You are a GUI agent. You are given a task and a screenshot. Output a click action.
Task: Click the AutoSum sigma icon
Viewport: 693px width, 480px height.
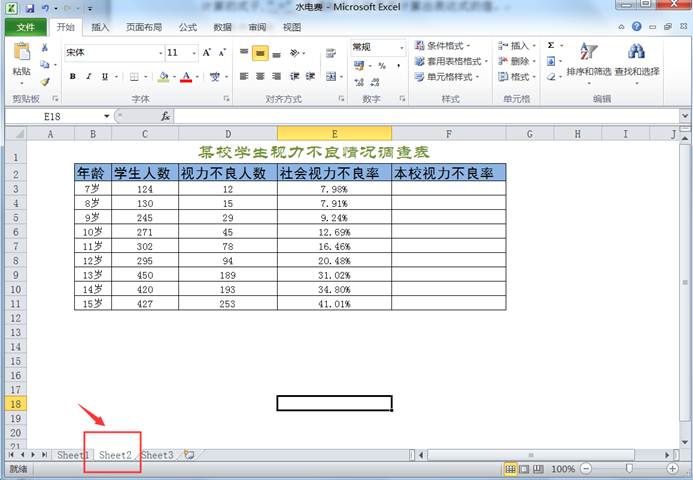[551, 46]
